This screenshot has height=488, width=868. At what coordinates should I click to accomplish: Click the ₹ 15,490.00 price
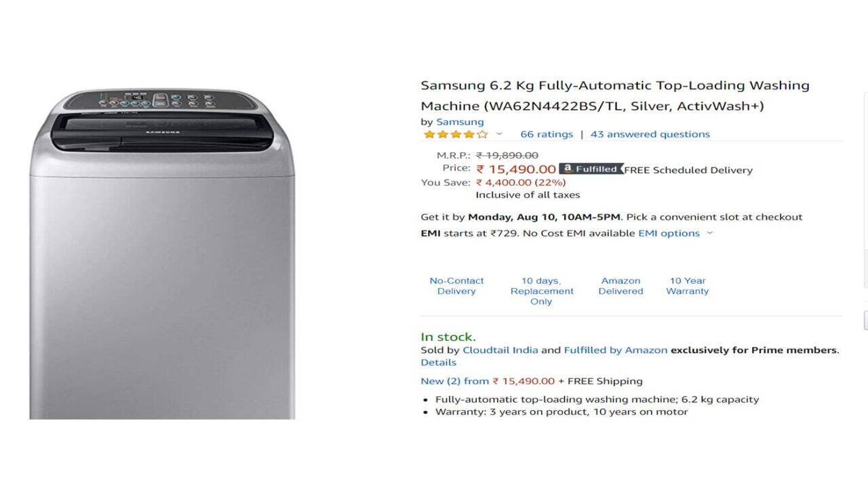tap(516, 169)
